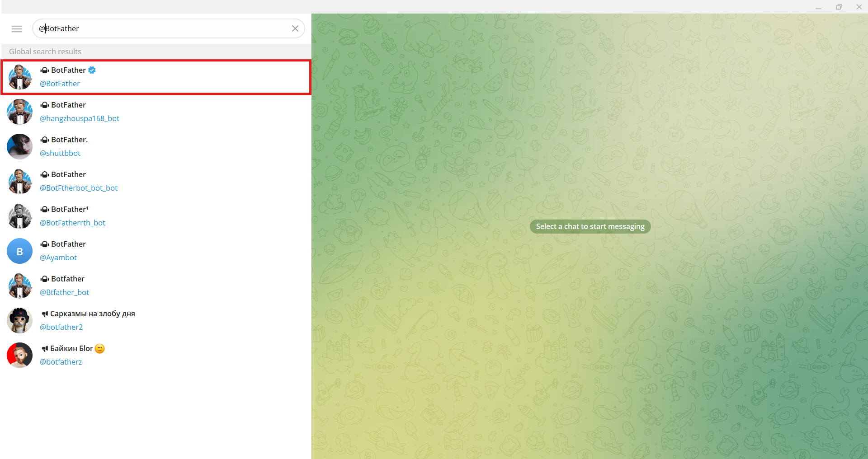868x459 pixels.
Task: Click the emoji next to Байкин Blог title
Action: (x=100, y=348)
